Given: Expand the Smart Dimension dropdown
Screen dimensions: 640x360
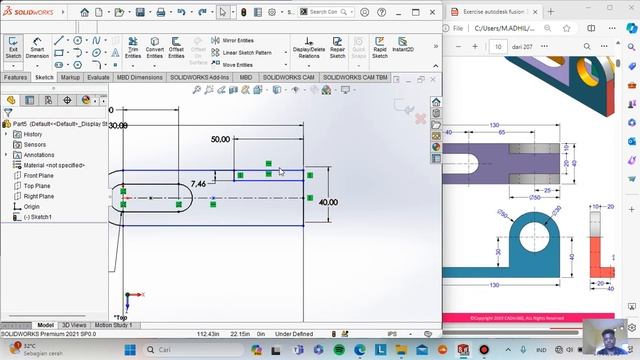Looking at the screenshot, I should click(37, 66).
